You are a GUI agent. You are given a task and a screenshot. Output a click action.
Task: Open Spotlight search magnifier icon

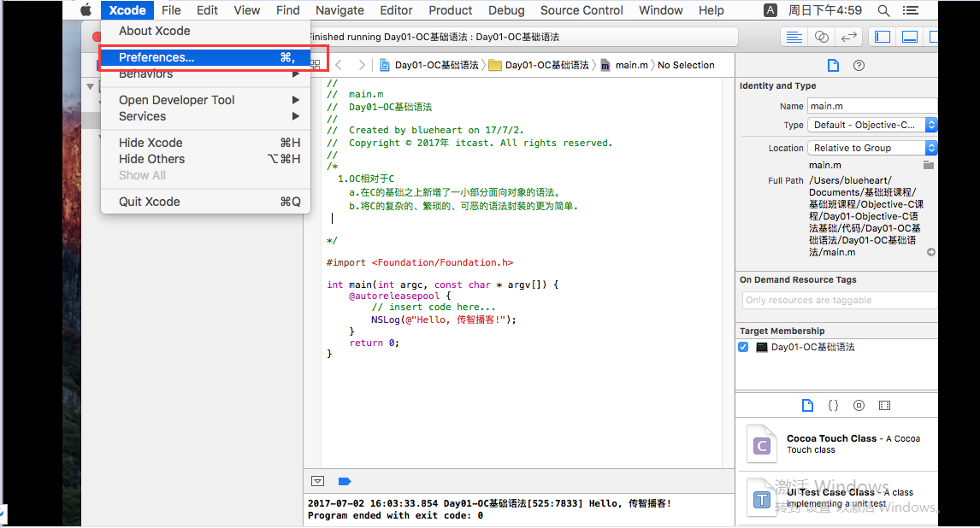coord(883,10)
